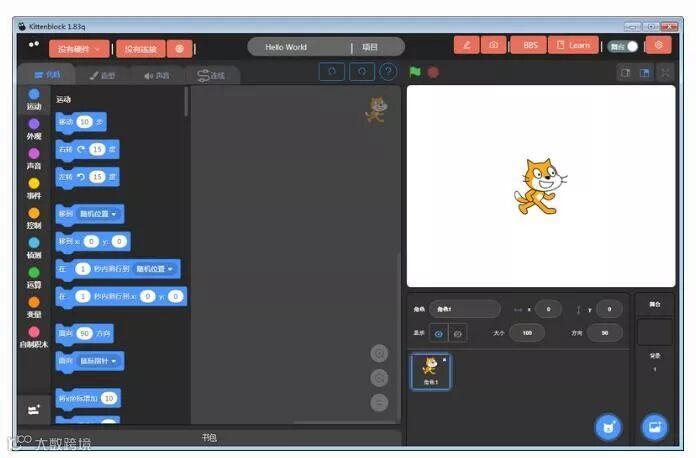This screenshot has width=696, height=458.
Task: Start the program with green flag
Action: 415,71
